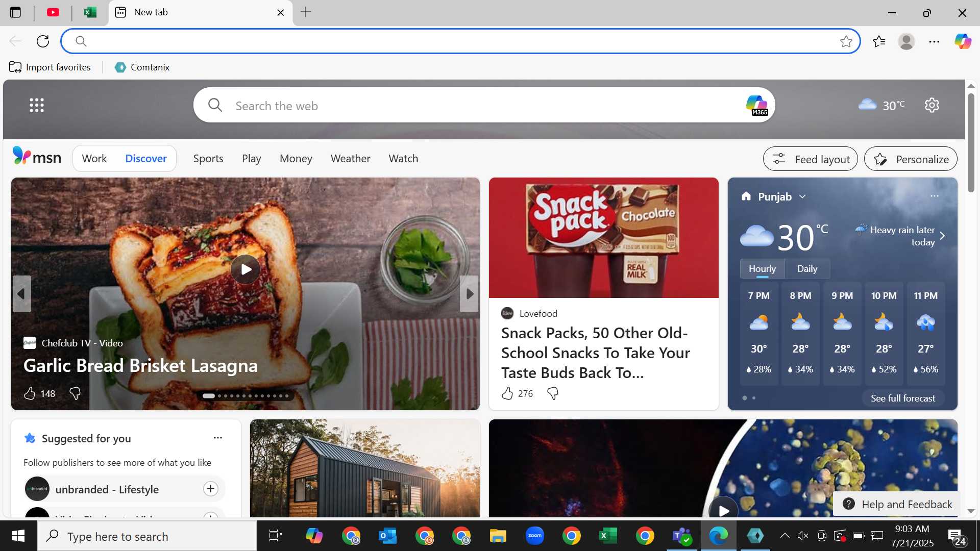The image size is (980, 551).
Task: Open the browser profile icon
Action: tap(906, 41)
